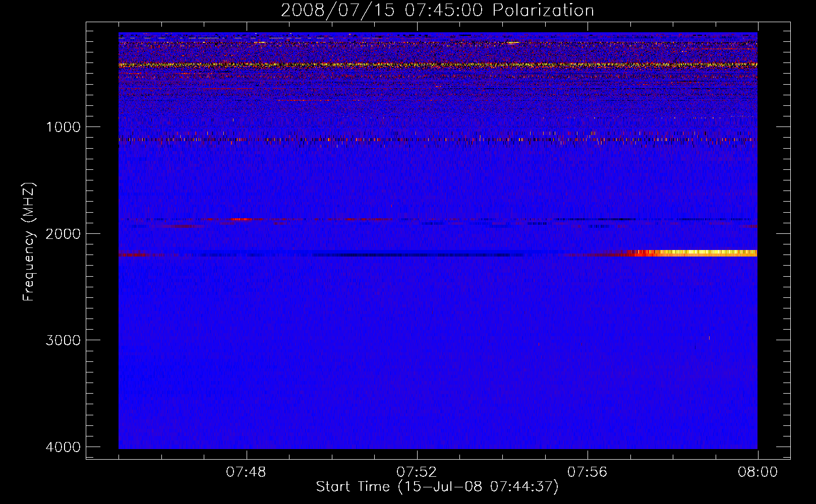The height and width of the screenshot is (504, 816).
Task: Click the 08:00 time tick label
Action: pos(757,472)
